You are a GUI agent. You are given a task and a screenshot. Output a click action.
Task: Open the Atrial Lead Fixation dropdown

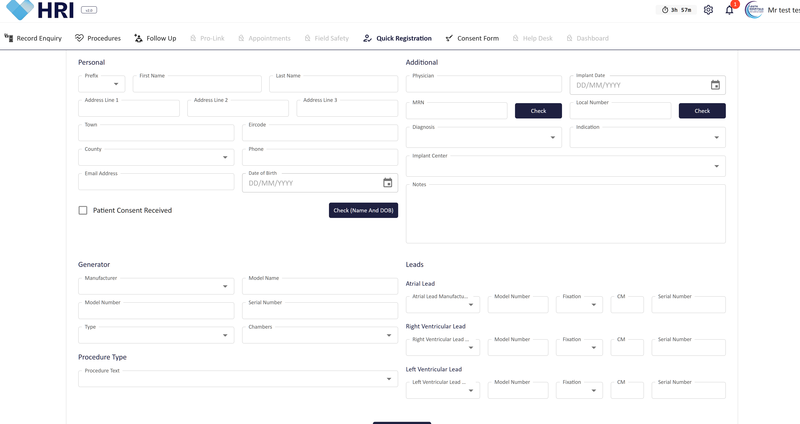(580, 305)
